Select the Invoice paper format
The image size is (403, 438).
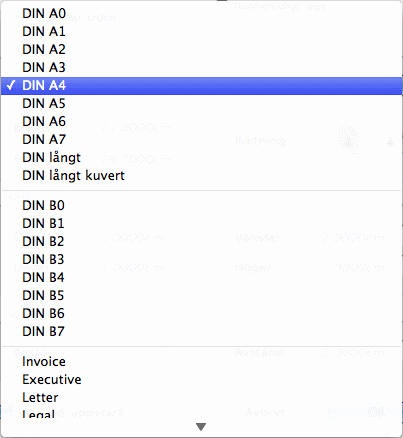[x=201, y=362]
